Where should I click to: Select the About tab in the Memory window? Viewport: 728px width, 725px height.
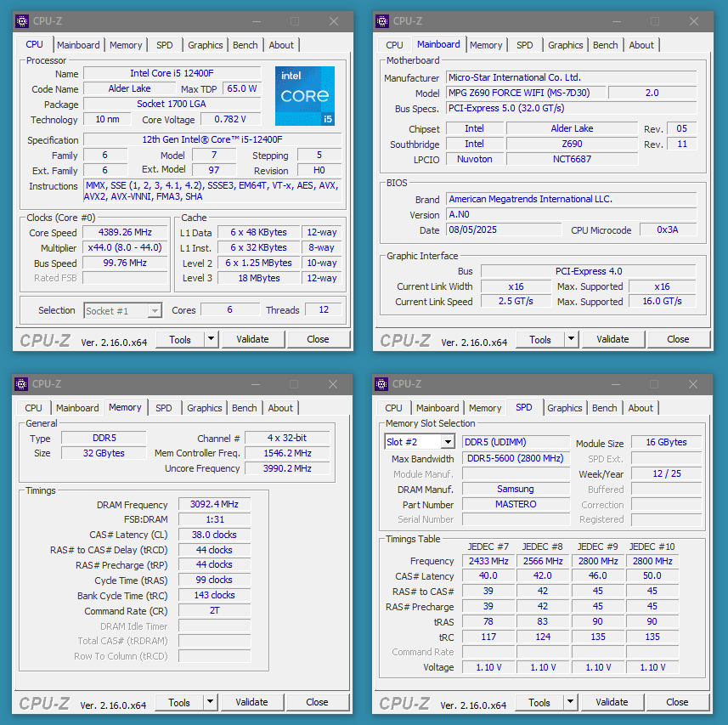[280, 408]
